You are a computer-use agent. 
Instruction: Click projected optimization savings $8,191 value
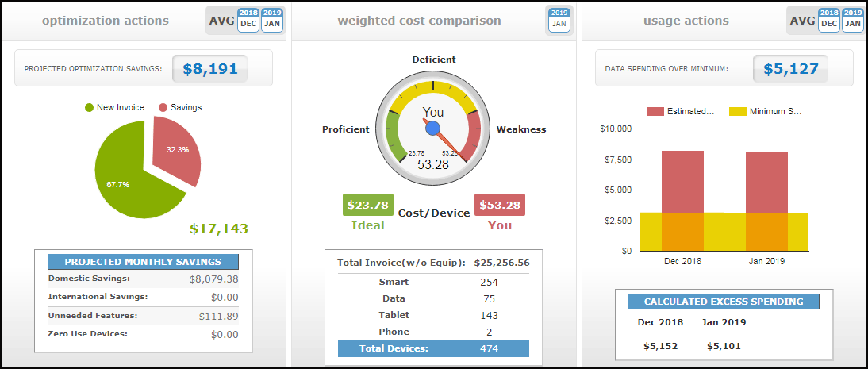tap(209, 69)
